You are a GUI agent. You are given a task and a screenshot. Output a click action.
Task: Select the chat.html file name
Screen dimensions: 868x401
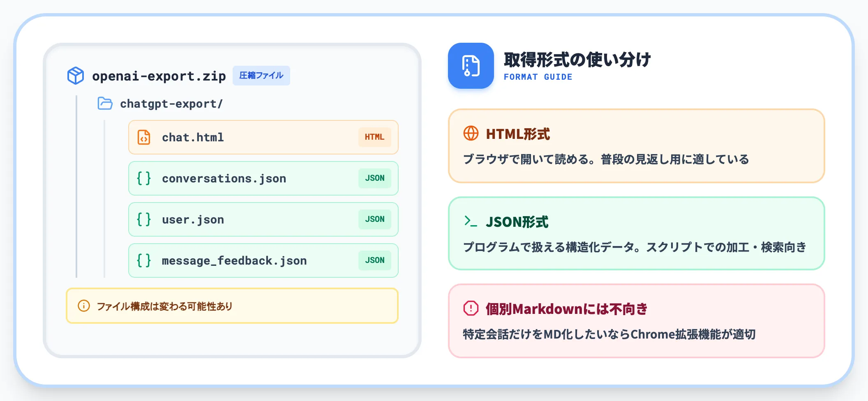(x=193, y=137)
